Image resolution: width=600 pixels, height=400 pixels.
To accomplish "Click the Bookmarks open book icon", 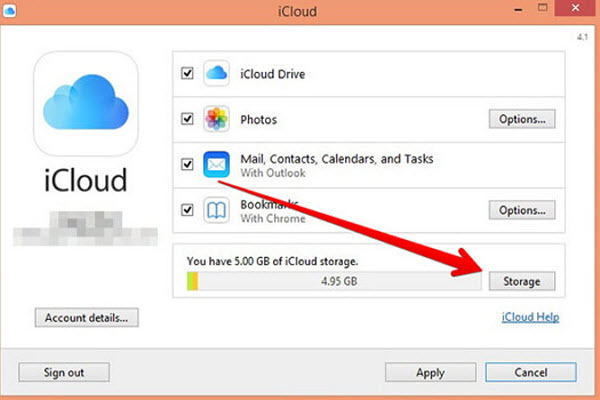I will [217, 210].
